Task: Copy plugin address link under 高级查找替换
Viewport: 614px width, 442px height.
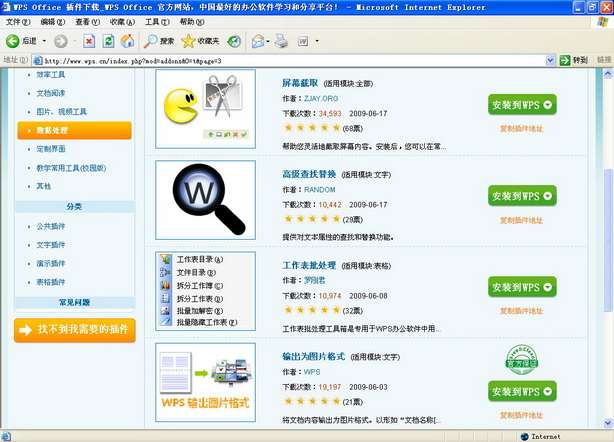Action: point(521,220)
